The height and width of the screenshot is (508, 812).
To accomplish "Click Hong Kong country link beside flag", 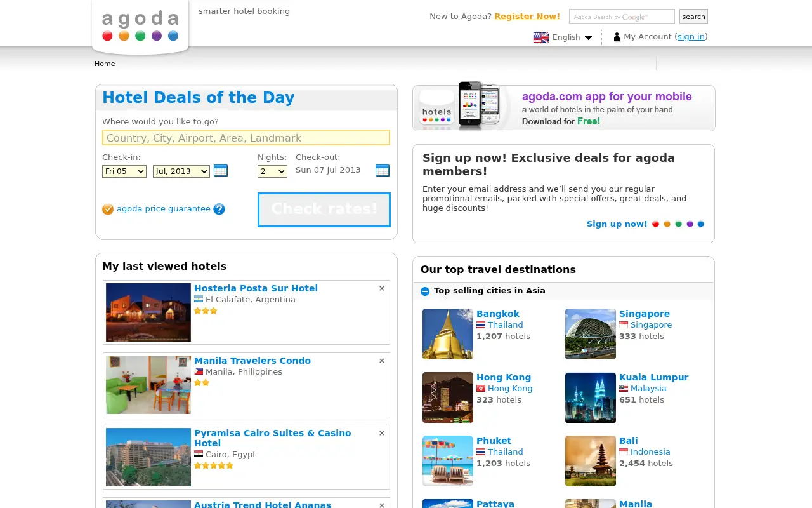I will pos(510,389).
